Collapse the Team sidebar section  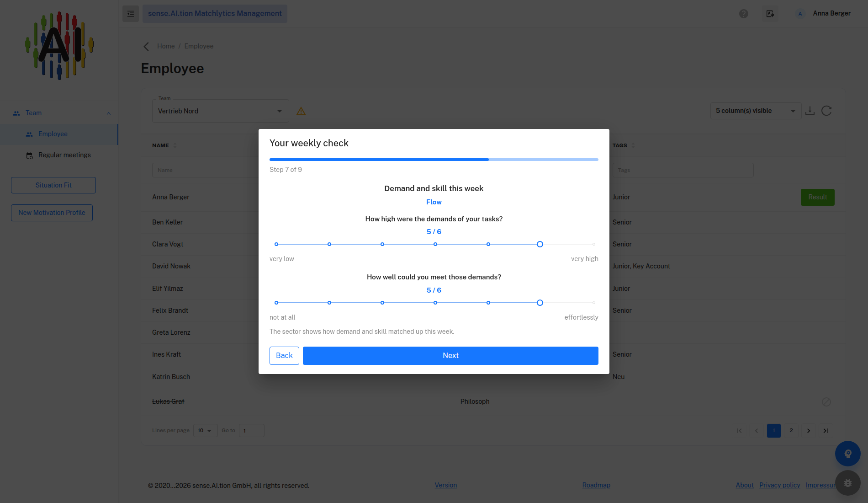tap(109, 113)
